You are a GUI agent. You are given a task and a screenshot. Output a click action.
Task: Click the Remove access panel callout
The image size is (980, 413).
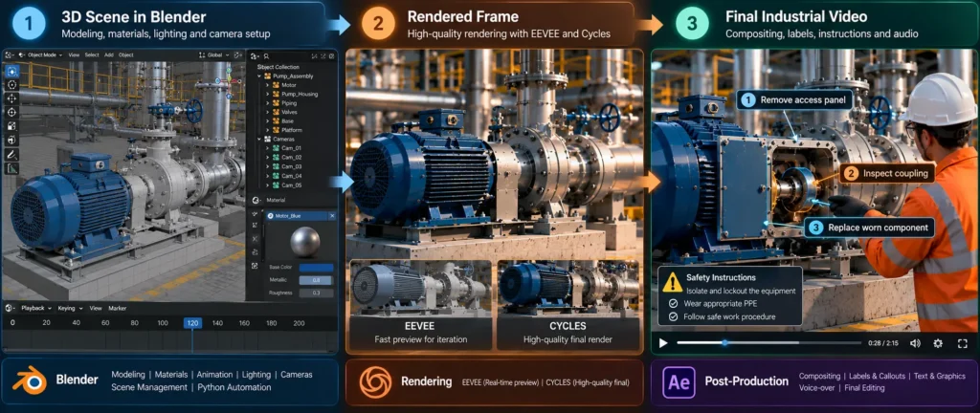click(x=794, y=99)
